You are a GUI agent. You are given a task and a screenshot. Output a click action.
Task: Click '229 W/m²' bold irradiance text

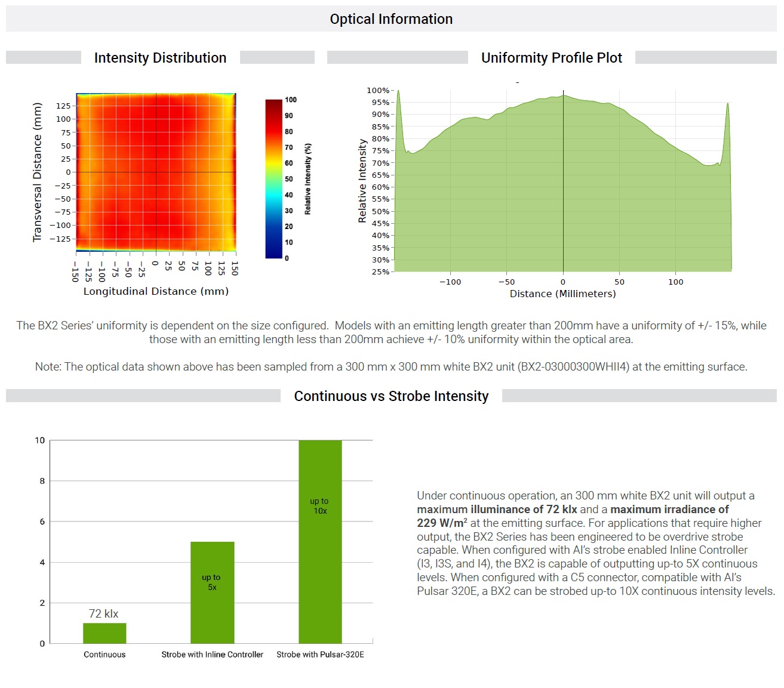pos(442,523)
